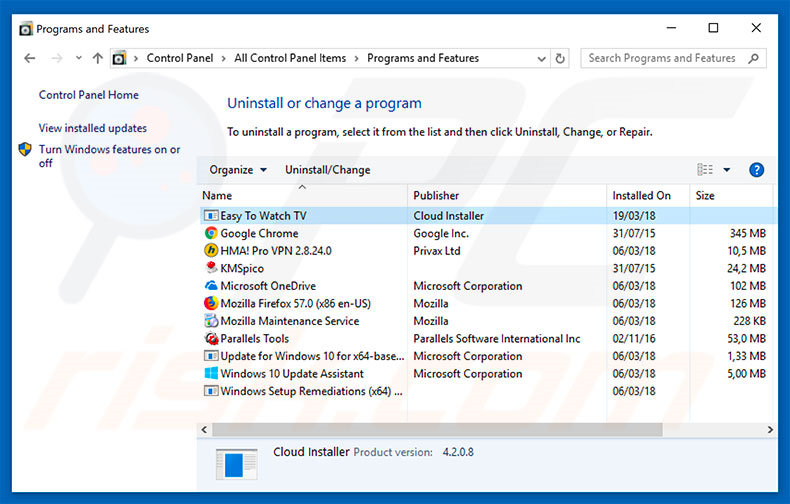Screen dimensions: 790x504
Task: Select the Google Chrome program icon
Action: [x=211, y=233]
